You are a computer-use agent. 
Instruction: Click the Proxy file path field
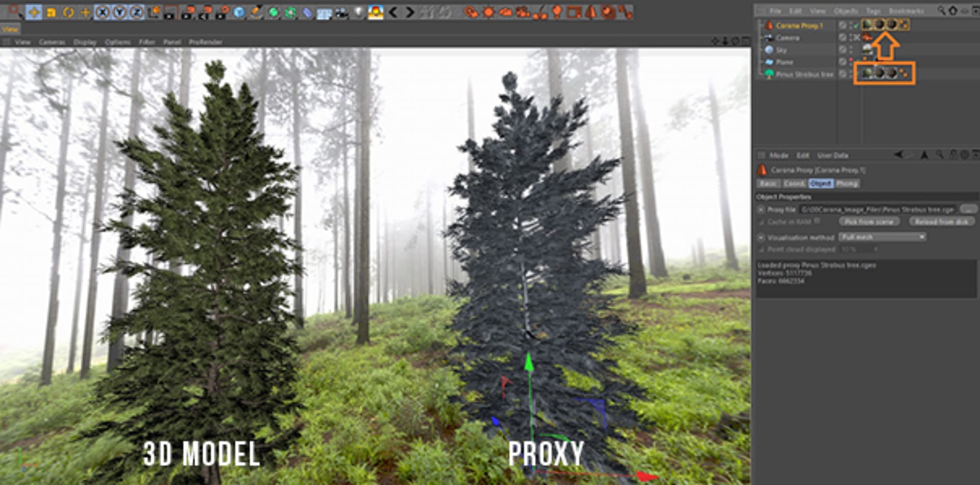click(877, 209)
